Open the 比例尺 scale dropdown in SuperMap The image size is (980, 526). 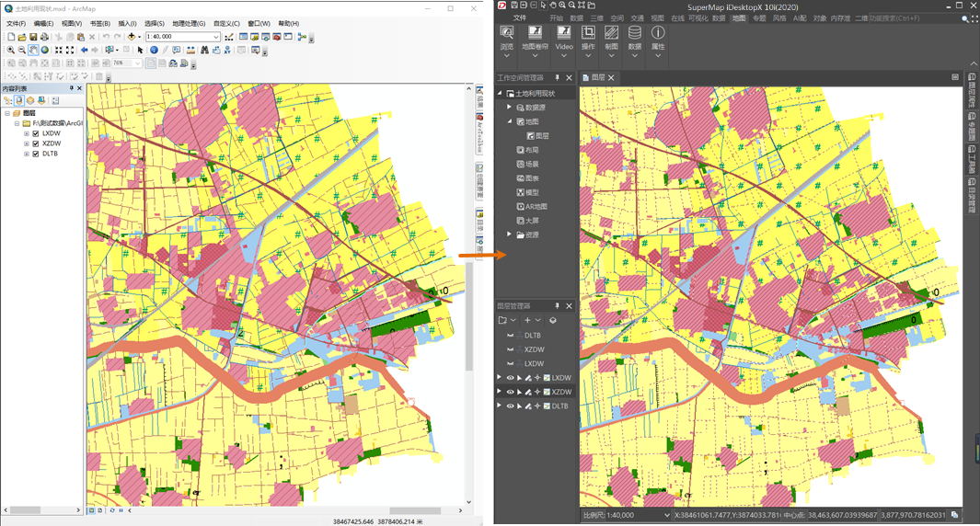[666, 515]
